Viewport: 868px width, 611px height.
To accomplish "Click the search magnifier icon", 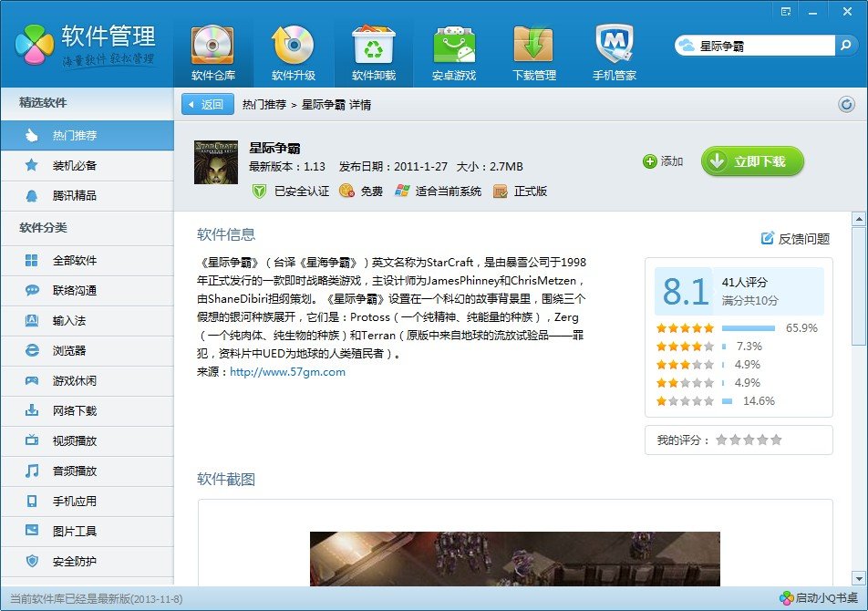I will [x=848, y=44].
